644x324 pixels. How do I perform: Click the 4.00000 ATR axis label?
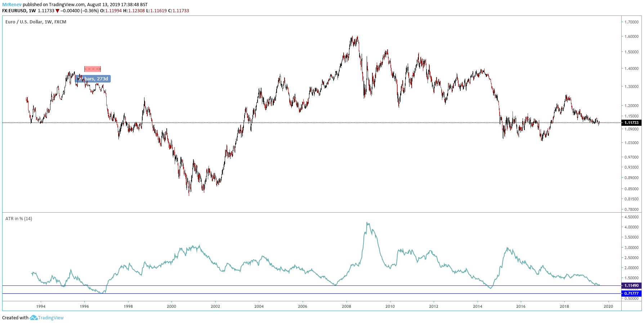coord(631,227)
